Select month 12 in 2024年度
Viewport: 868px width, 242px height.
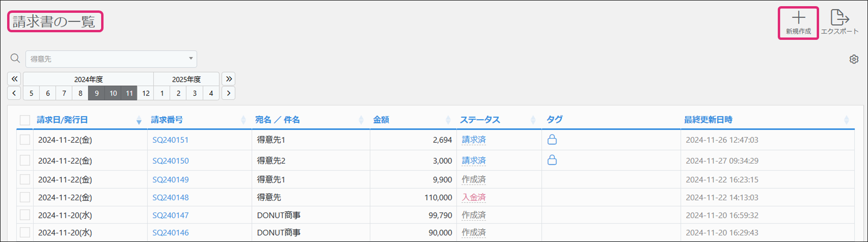tap(146, 93)
